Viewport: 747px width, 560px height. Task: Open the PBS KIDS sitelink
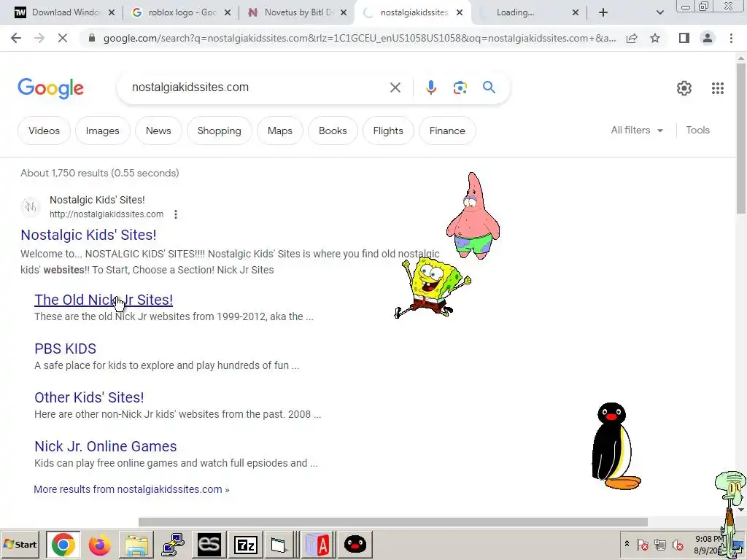[65, 349]
